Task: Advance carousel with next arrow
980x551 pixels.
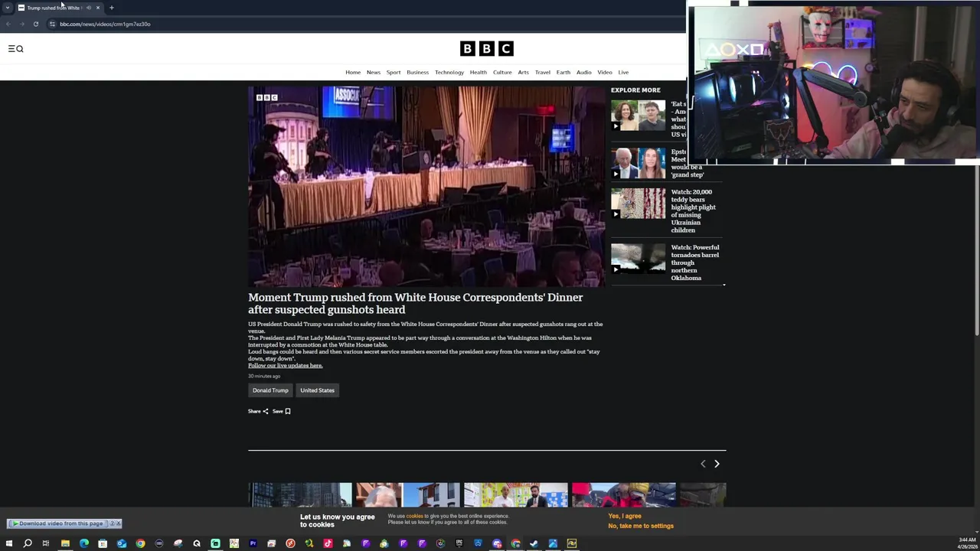Action: (717, 464)
